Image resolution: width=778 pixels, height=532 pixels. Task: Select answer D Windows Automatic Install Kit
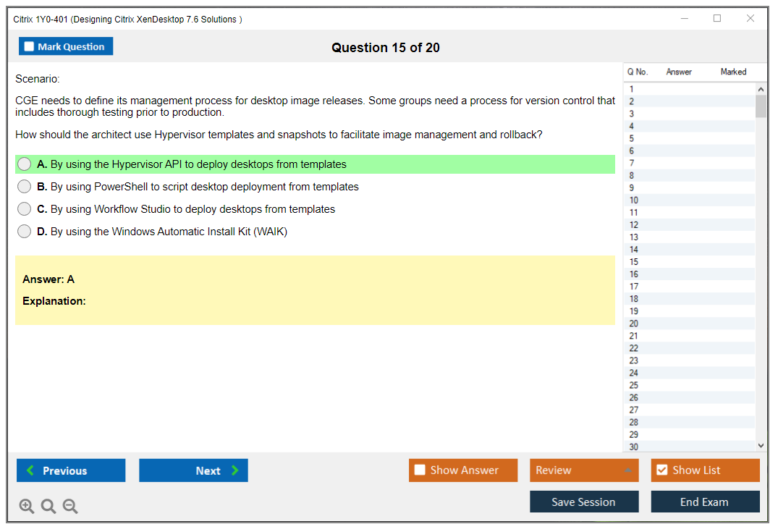25,232
